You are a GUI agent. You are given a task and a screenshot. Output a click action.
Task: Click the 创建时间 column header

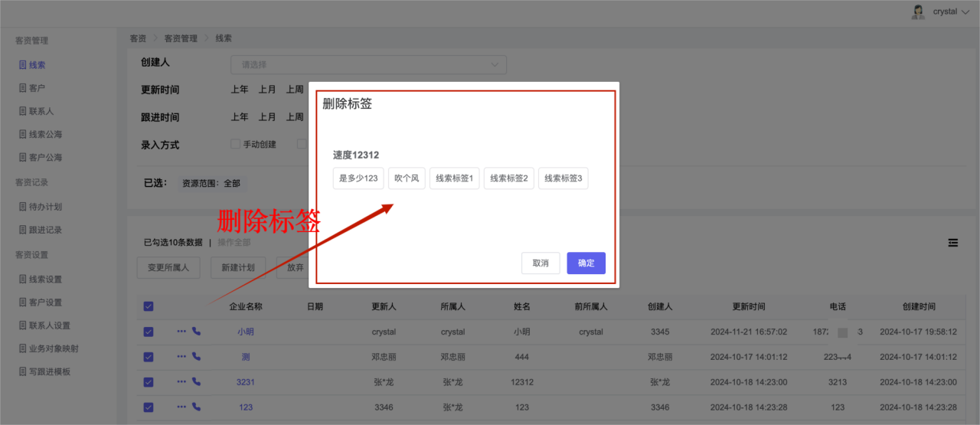coord(919,306)
